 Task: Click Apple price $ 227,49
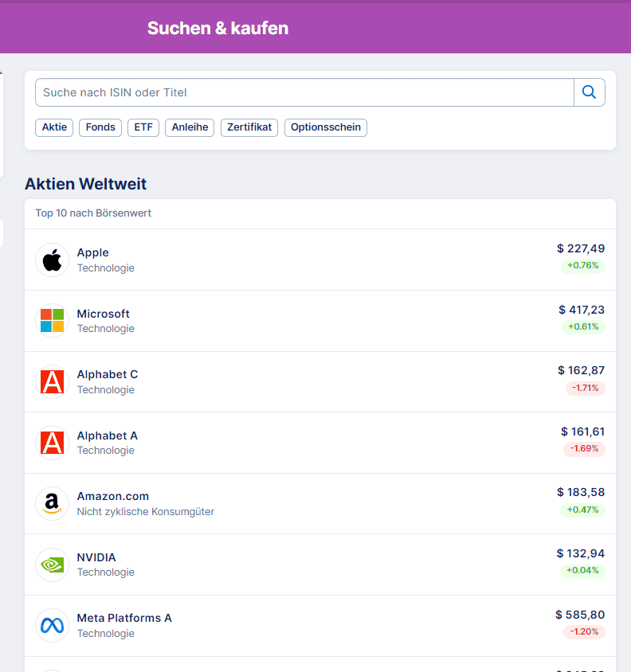click(x=581, y=248)
